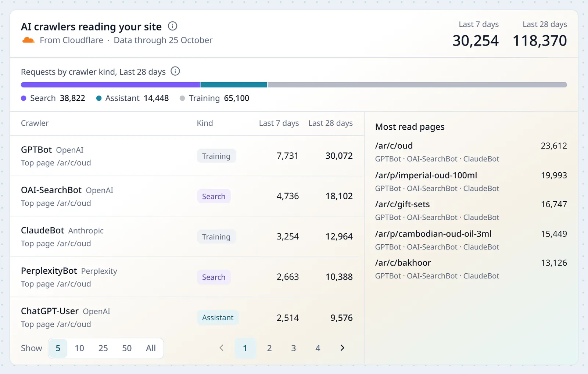Click the teal Assistant bar segment
588x374 pixels.
234,85
